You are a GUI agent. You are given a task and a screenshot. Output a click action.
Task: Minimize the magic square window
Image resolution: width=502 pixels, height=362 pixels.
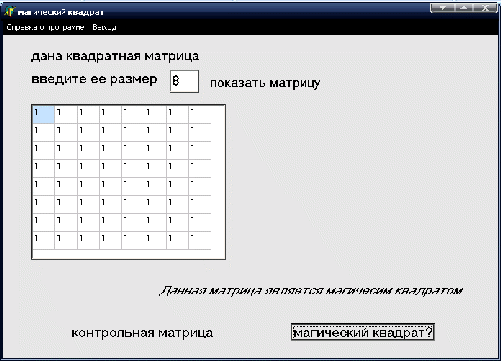tap(442, 8)
